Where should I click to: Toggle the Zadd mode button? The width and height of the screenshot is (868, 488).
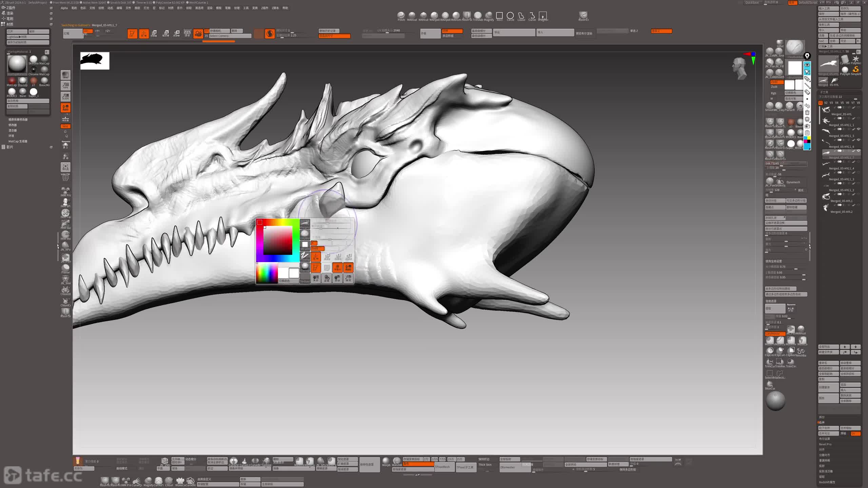tap(776, 82)
